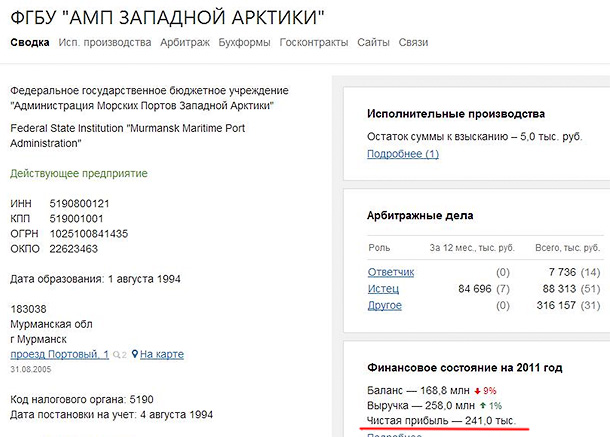Click the Действующее предприятие status text
Image resolution: width=610 pixels, height=437 pixels.
click(x=78, y=174)
